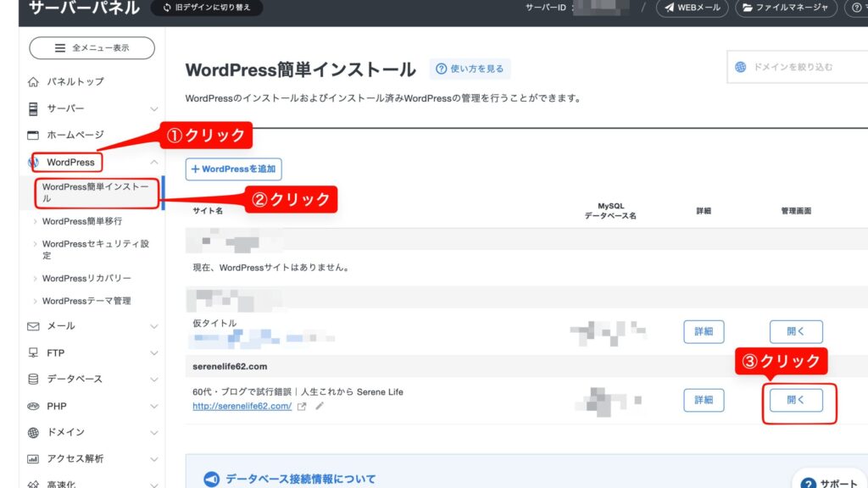Open the パネルトップ home icon
The width and height of the screenshot is (868, 488).
click(33, 82)
